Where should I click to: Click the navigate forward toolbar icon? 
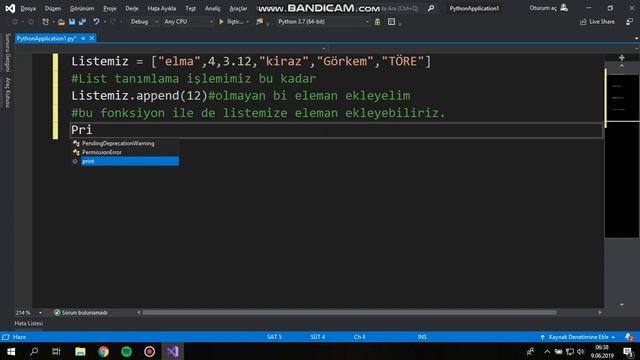tap(31, 22)
